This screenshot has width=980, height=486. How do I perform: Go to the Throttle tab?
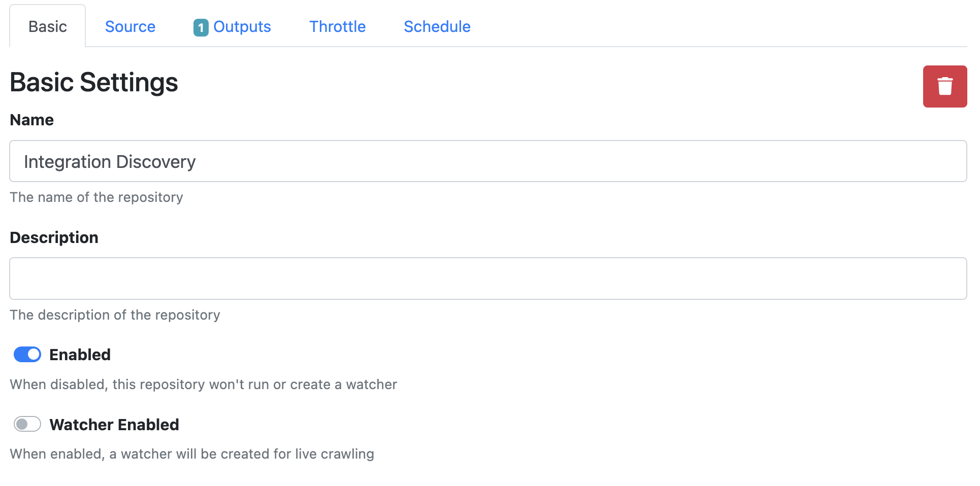coord(337,26)
